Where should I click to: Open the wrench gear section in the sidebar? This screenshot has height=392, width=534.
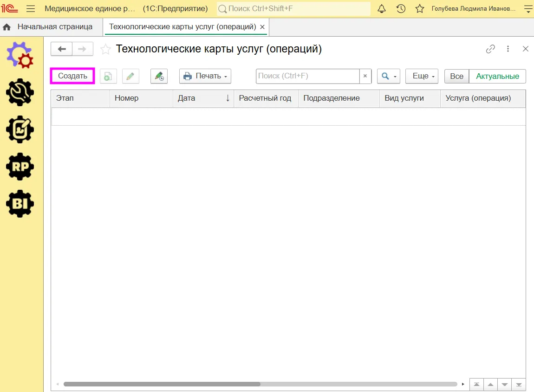20,92
